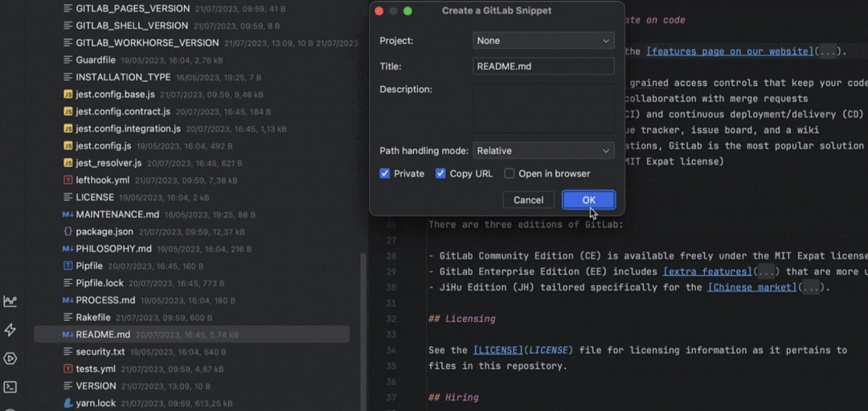Click the PROCESS.md markdown icon

point(68,300)
